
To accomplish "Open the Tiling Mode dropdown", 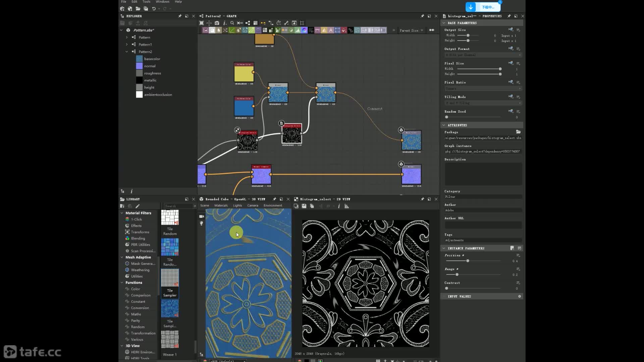I will coord(483,103).
